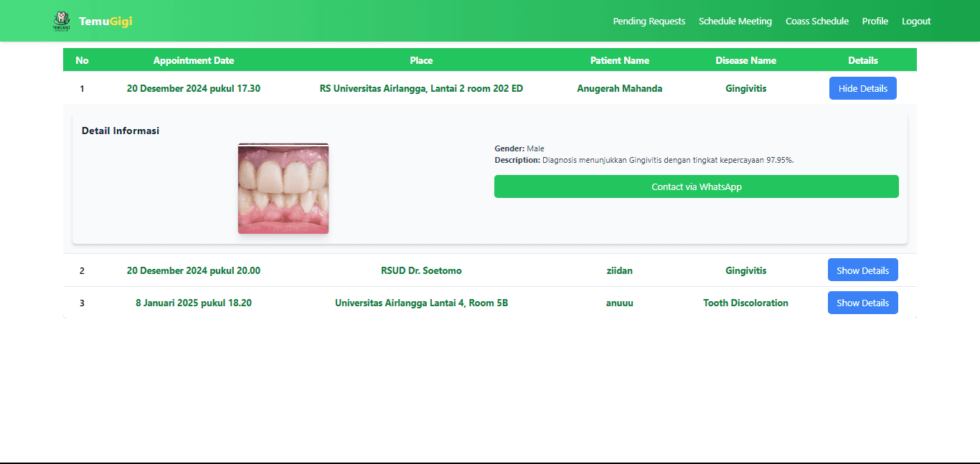Click the Detail Informasi heading

[121, 131]
